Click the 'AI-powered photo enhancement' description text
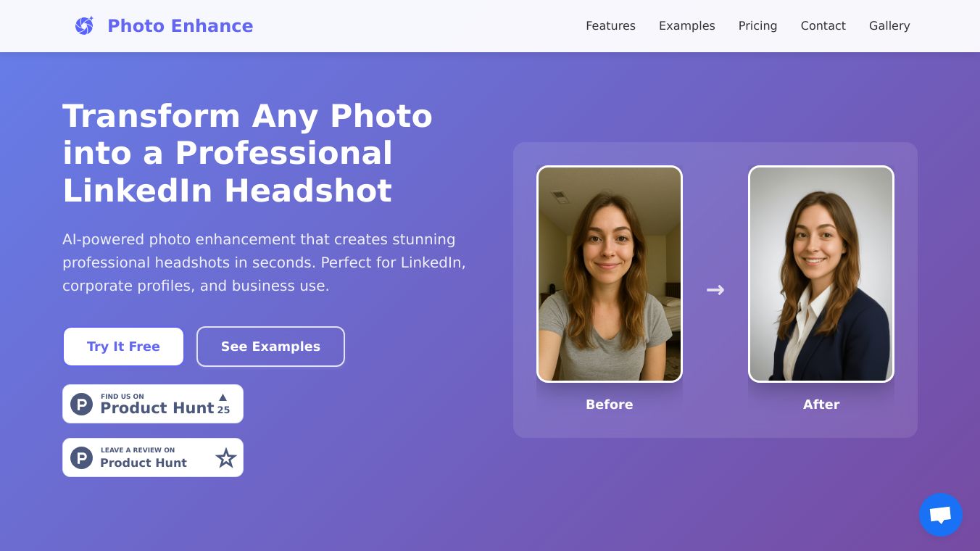The image size is (980, 551). pyautogui.click(x=264, y=262)
